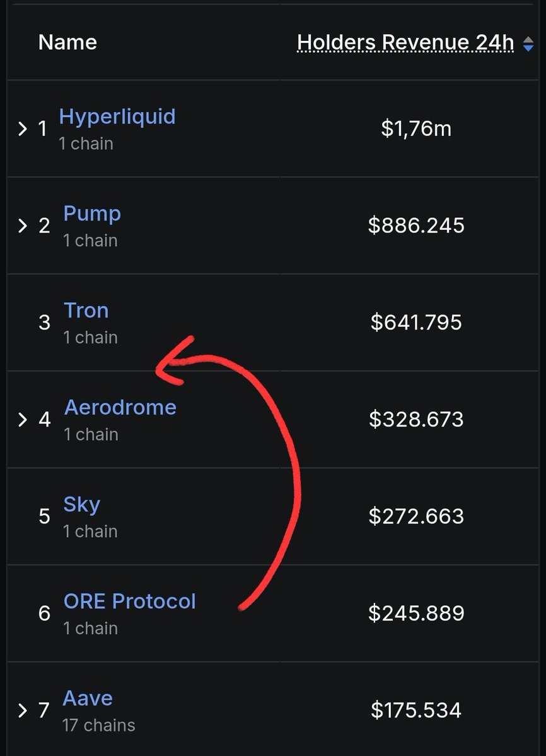The image size is (546, 756).
Task: Expand the Pump row chevron
Action: (23, 226)
